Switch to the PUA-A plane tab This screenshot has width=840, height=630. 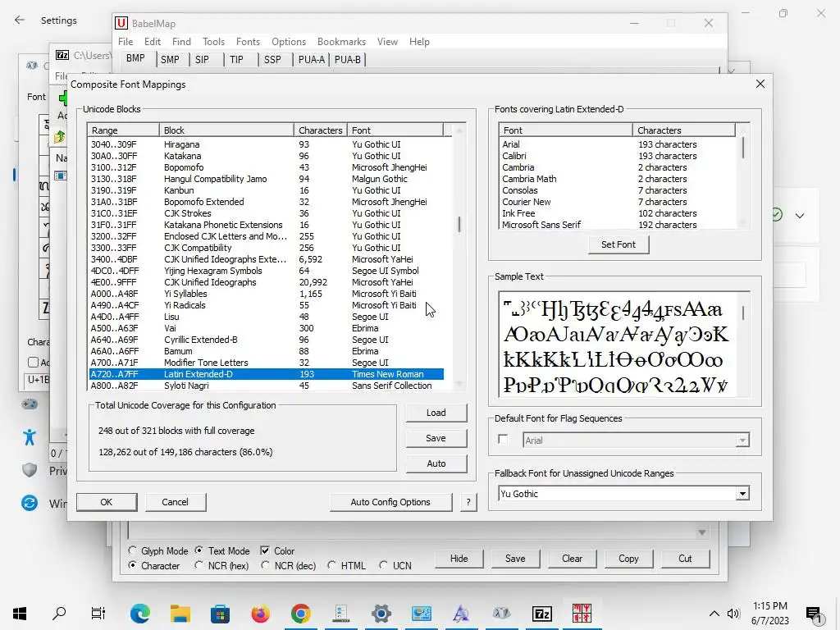(311, 59)
